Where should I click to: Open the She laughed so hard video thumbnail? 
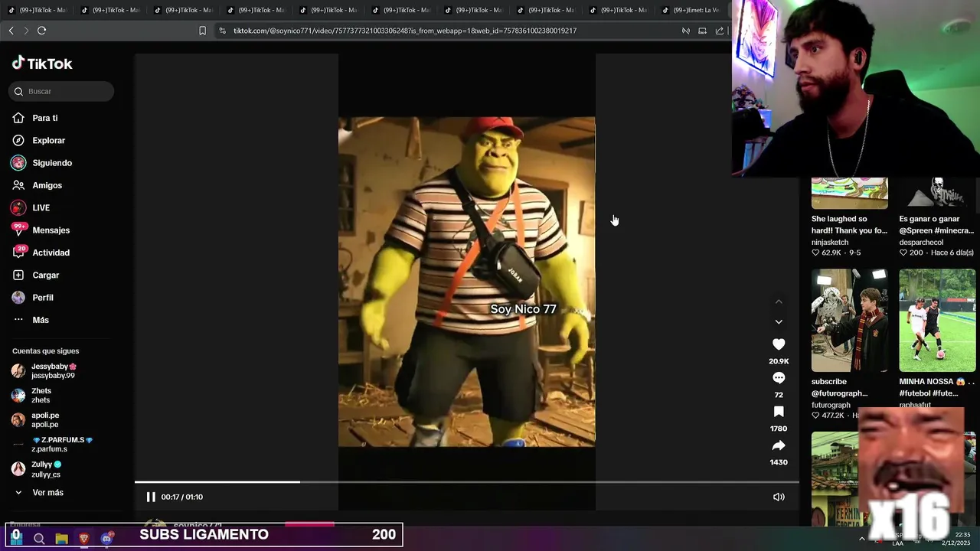[x=850, y=193]
